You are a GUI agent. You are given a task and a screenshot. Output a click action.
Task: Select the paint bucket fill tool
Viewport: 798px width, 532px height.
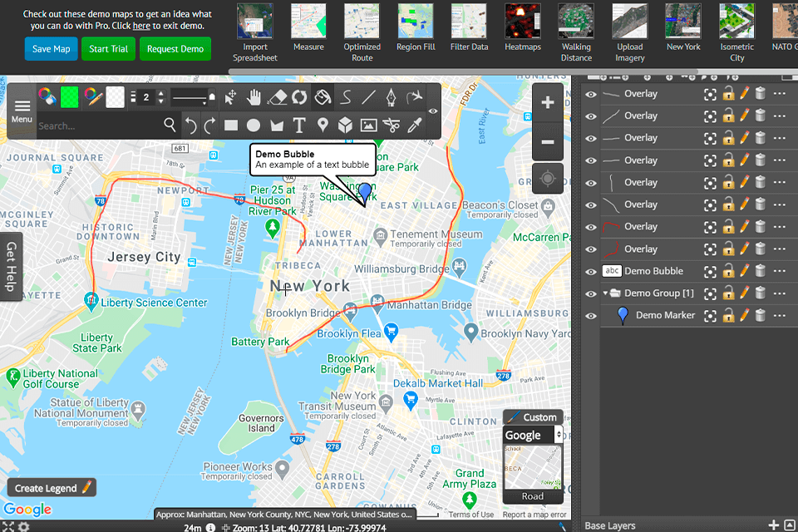pos(323,96)
